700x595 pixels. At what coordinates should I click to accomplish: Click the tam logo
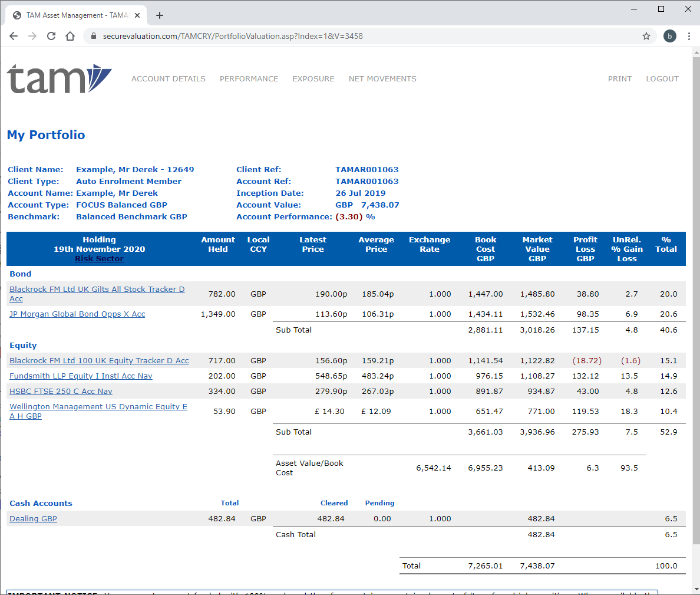pyautogui.click(x=59, y=78)
